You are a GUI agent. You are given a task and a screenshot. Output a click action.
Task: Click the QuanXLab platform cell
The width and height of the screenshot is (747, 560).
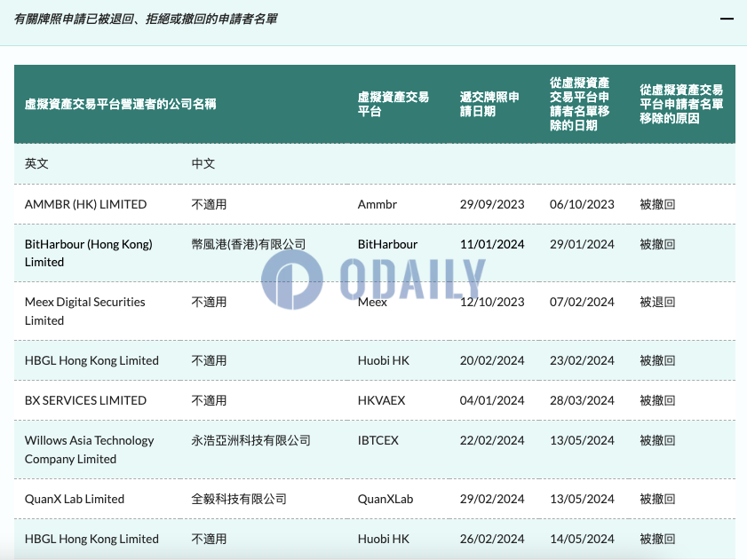pos(385,499)
